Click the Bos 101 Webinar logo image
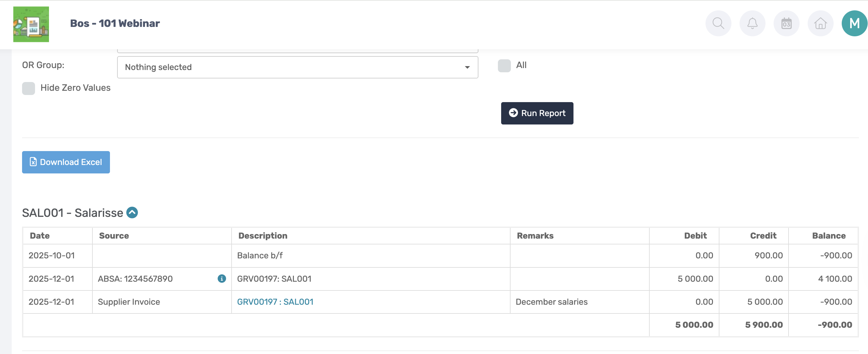This screenshot has height=354, width=868. (31, 24)
